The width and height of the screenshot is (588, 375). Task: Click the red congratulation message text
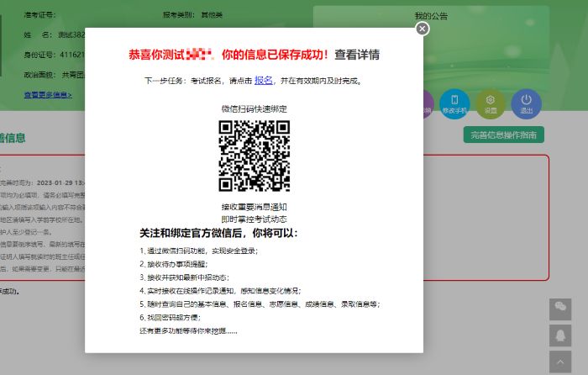tap(228, 55)
